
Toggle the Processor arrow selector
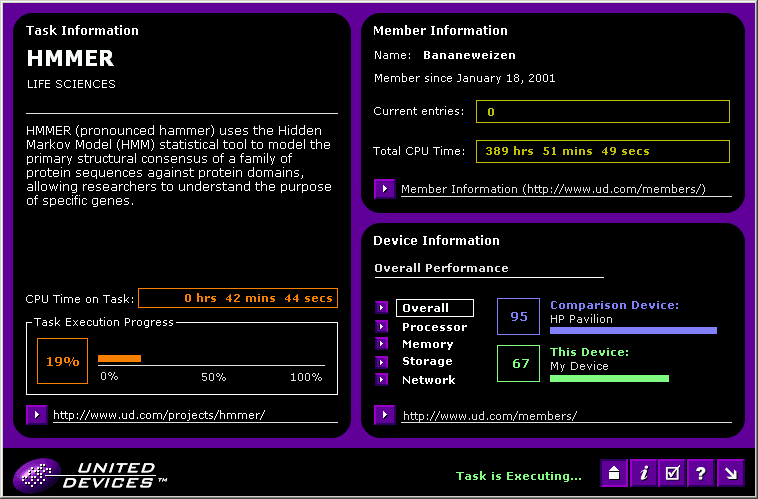(381, 326)
